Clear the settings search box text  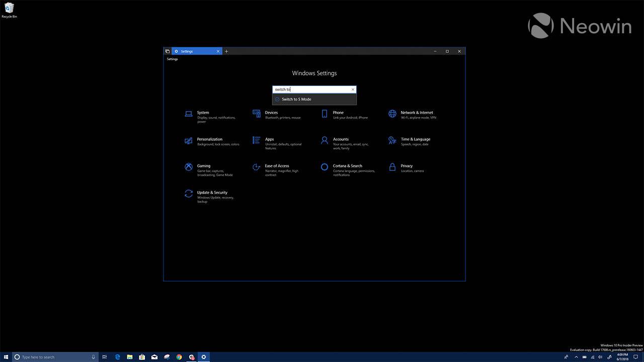(353, 89)
